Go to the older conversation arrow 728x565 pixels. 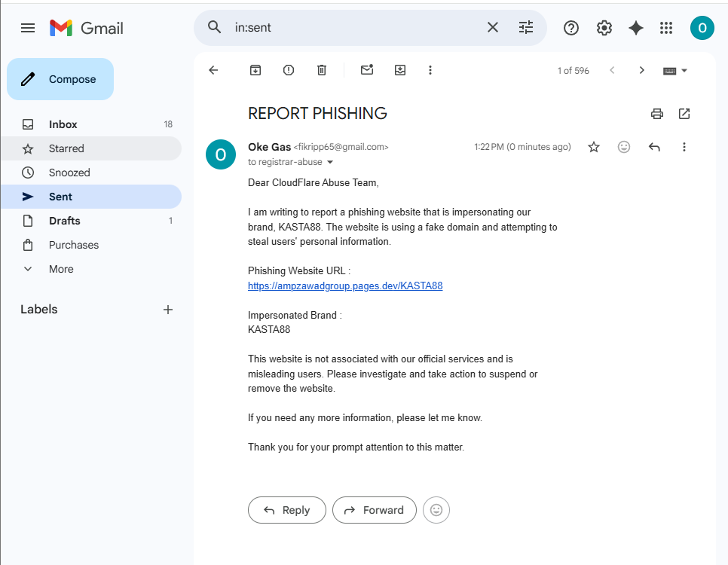click(x=641, y=70)
